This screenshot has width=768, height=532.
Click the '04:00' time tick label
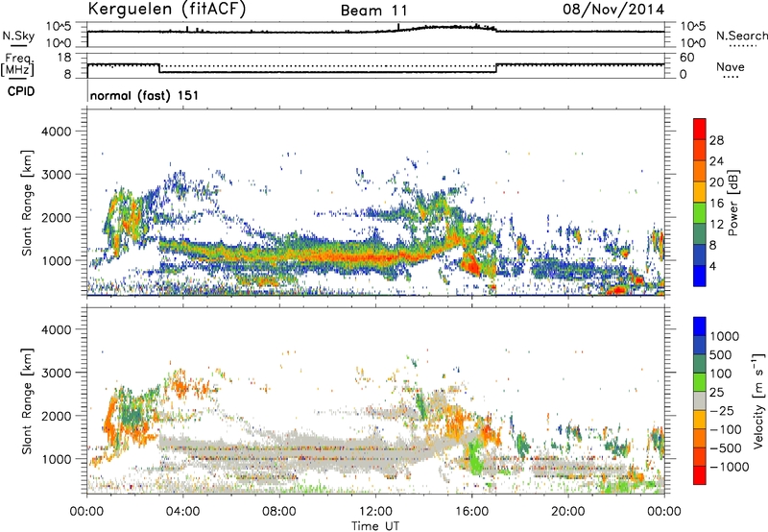pos(182,512)
